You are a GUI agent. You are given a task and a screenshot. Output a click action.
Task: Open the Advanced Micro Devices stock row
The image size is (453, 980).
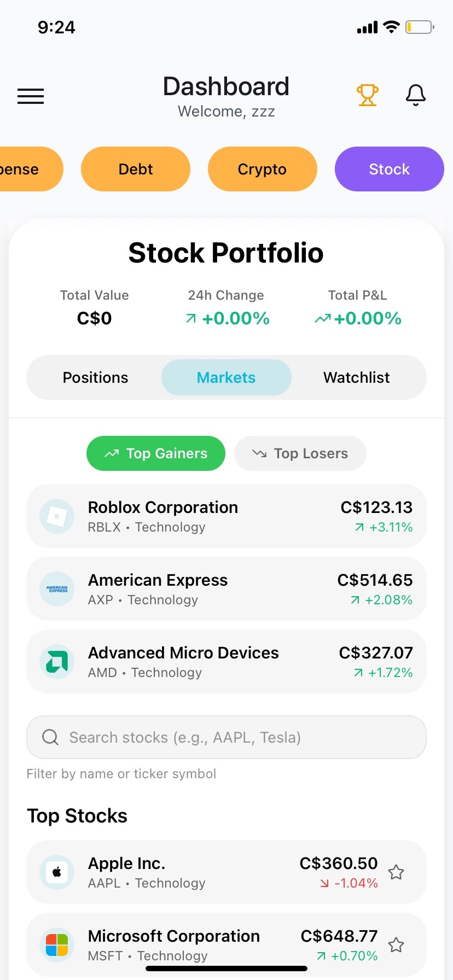point(226,662)
